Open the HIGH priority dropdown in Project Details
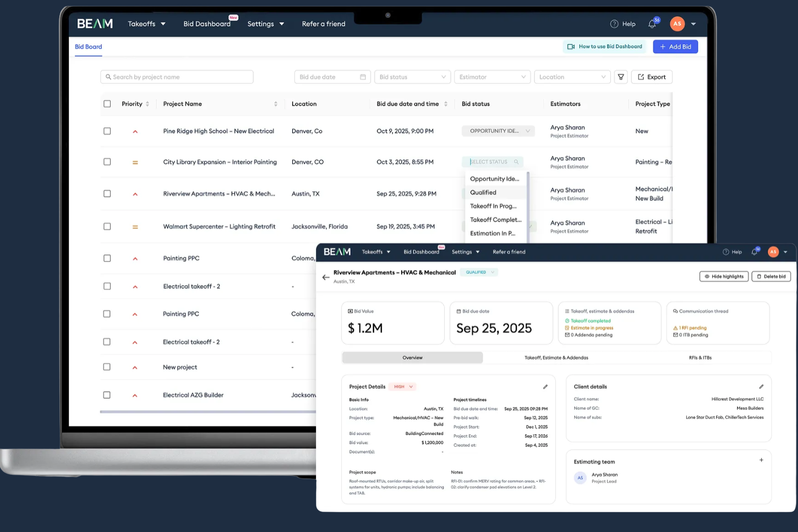The image size is (798, 532). 402,386
